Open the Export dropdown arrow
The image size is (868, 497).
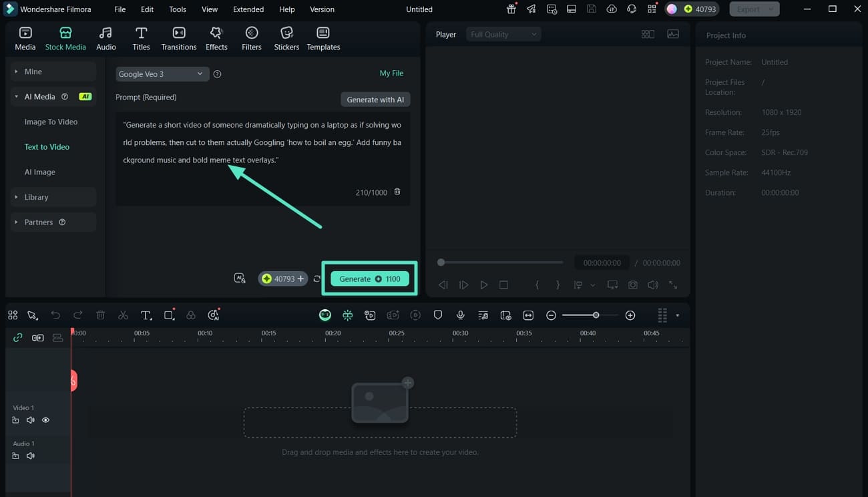[x=771, y=9]
